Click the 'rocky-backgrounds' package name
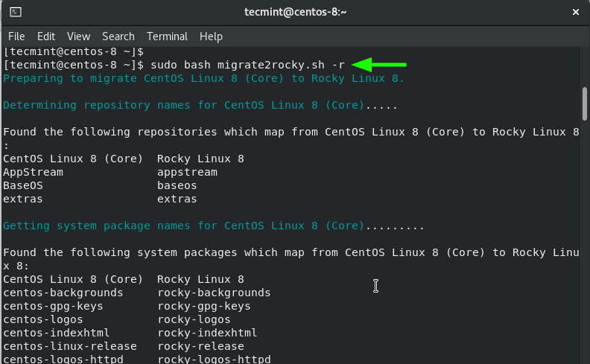 click(214, 293)
